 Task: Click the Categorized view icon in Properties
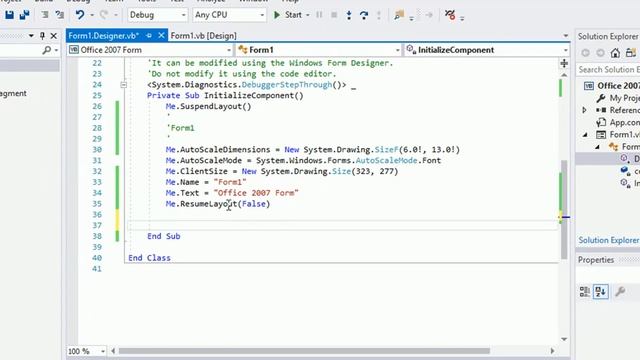[584, 291]
